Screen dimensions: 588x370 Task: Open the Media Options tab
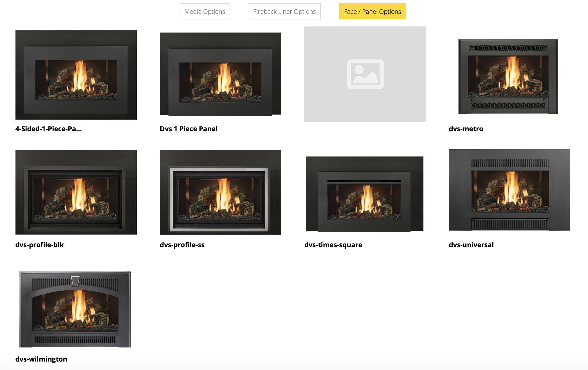pos(205,12)
